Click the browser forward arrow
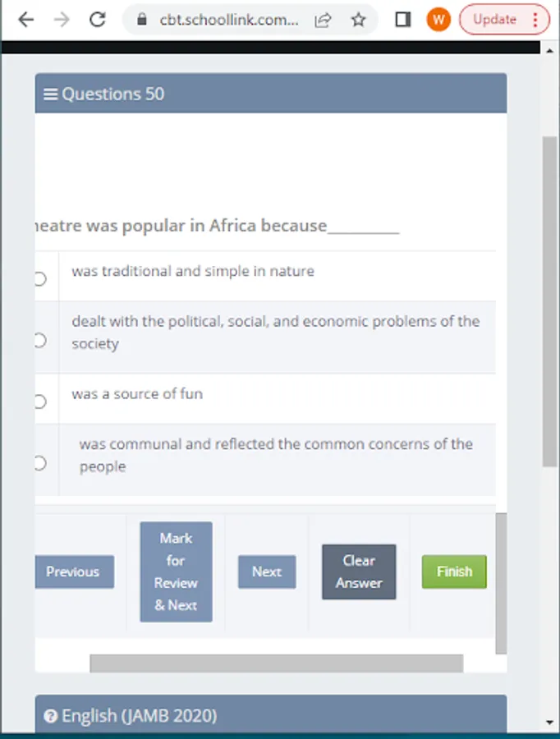This screenshot has height=739, width=560. (x=62, y=20)
